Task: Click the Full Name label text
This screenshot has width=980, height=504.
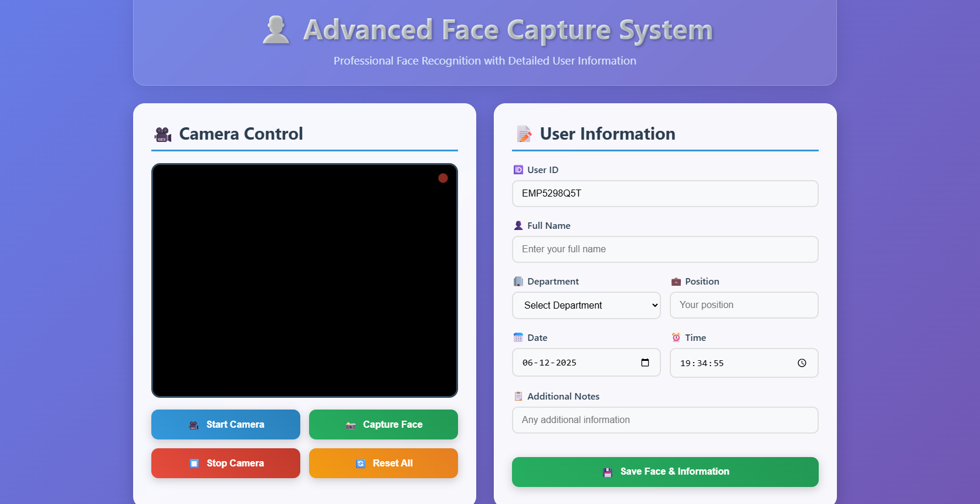Action: [549, 226]
